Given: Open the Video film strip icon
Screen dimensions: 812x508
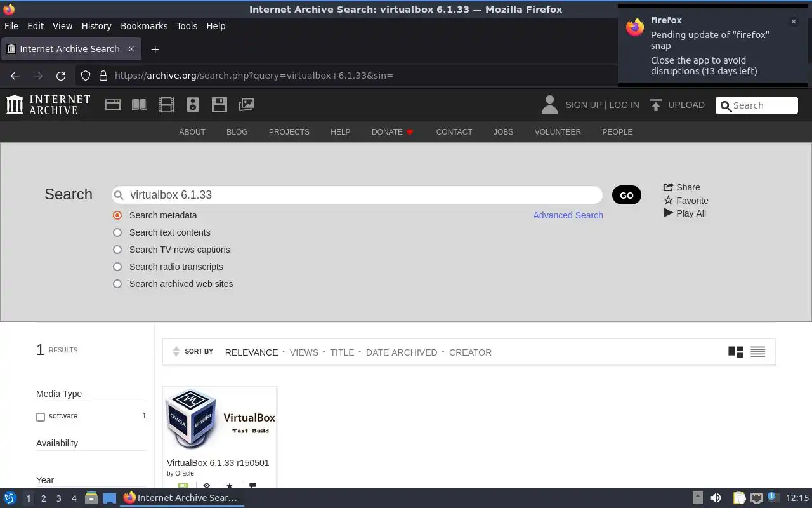Looking at the screenshot, I should [166, 105].
